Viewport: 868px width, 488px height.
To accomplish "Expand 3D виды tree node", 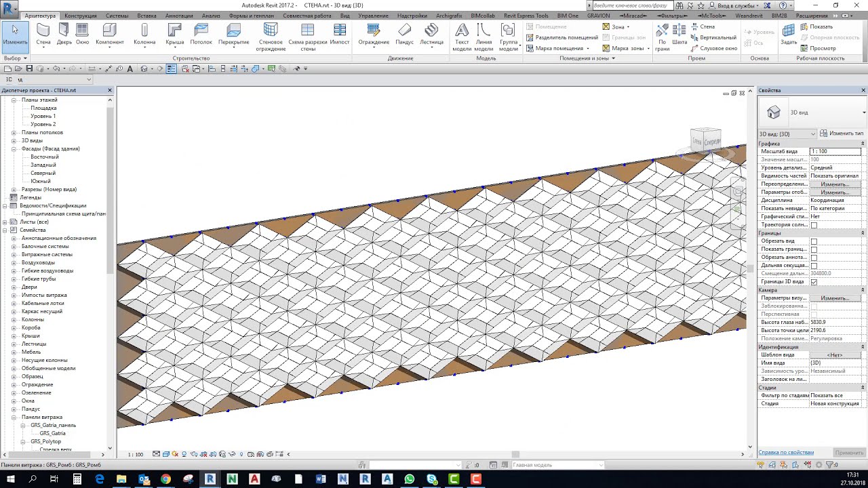I will pos(14,141).
